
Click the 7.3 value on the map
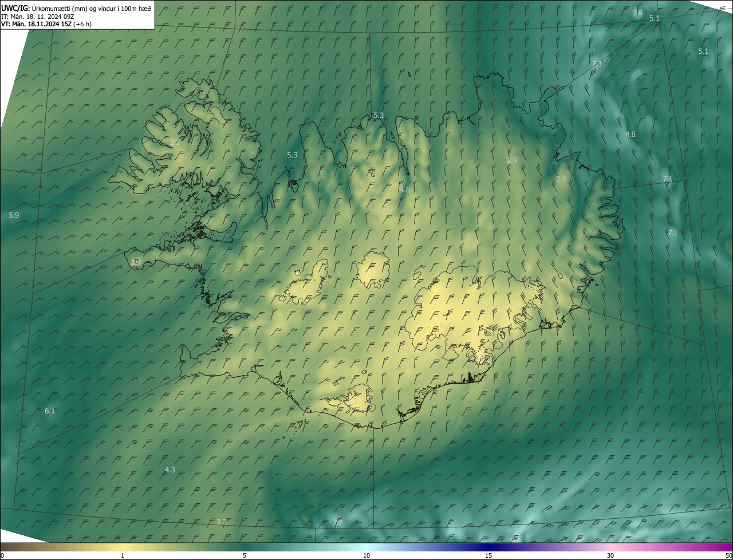597,64
